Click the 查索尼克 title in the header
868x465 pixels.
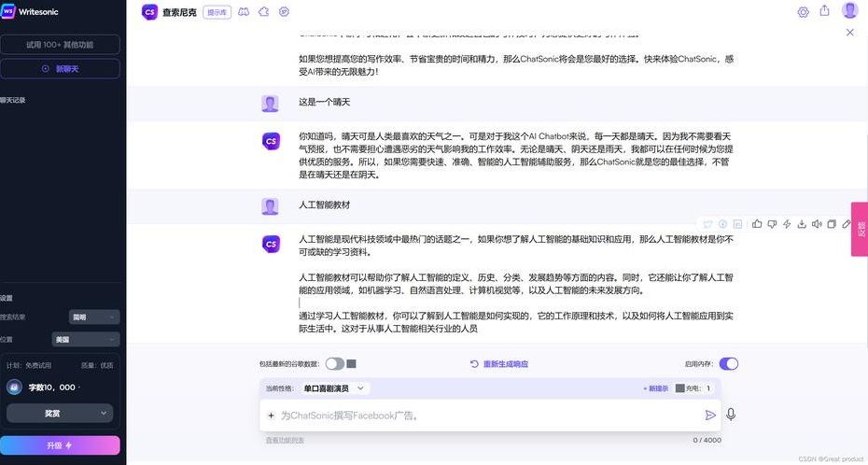pyautogui.click(x=179, y=12)
